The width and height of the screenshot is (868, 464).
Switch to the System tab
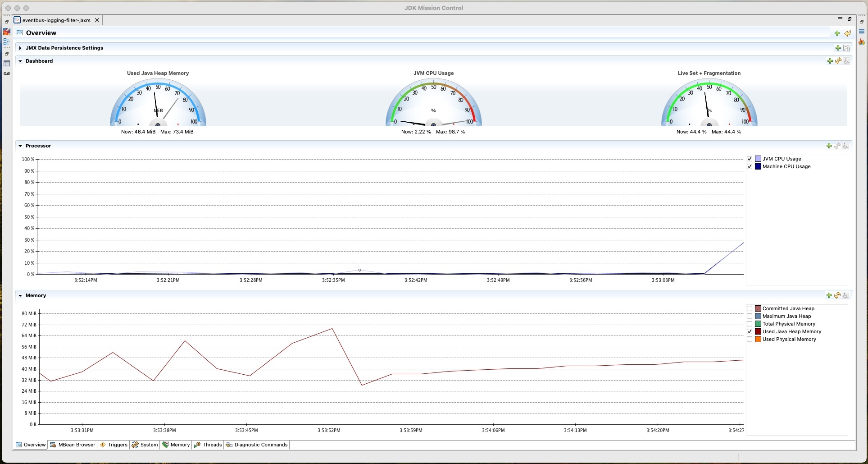pos(145,445)
